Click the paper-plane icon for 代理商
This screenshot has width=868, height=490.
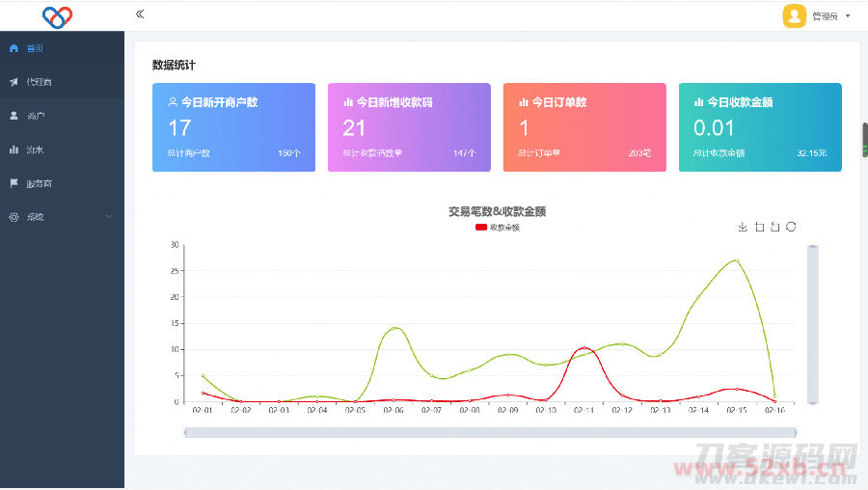point(14,82)
